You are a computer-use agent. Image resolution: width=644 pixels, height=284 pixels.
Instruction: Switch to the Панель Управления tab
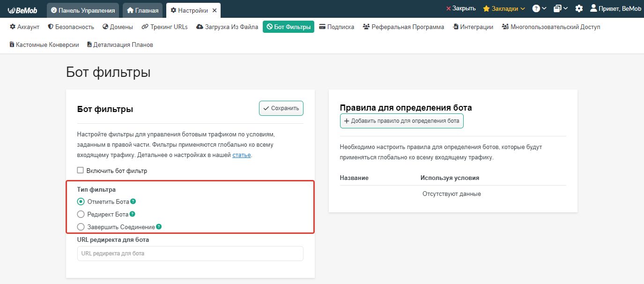(83, 10)
